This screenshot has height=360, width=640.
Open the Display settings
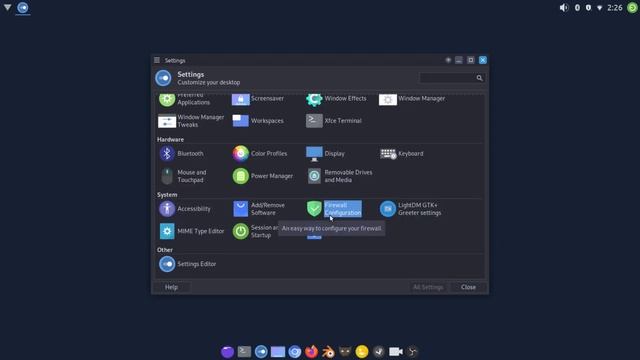[325, 153]
